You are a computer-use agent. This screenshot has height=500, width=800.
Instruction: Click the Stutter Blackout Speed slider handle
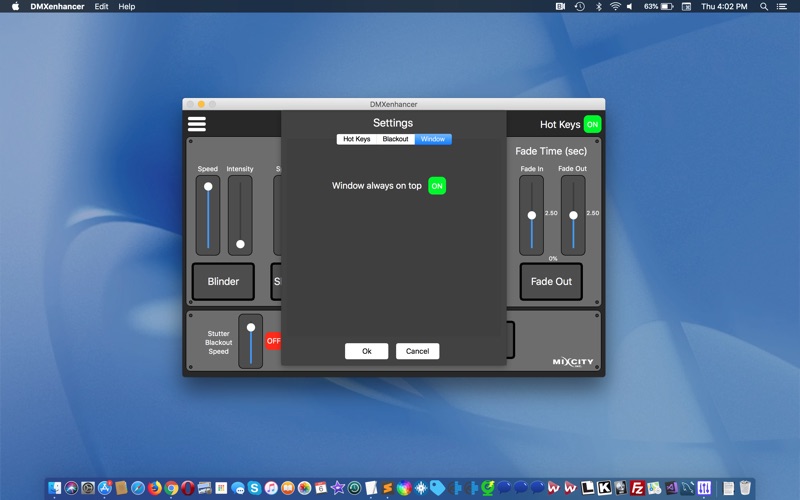pyautogui.click(x=251, y=327)
